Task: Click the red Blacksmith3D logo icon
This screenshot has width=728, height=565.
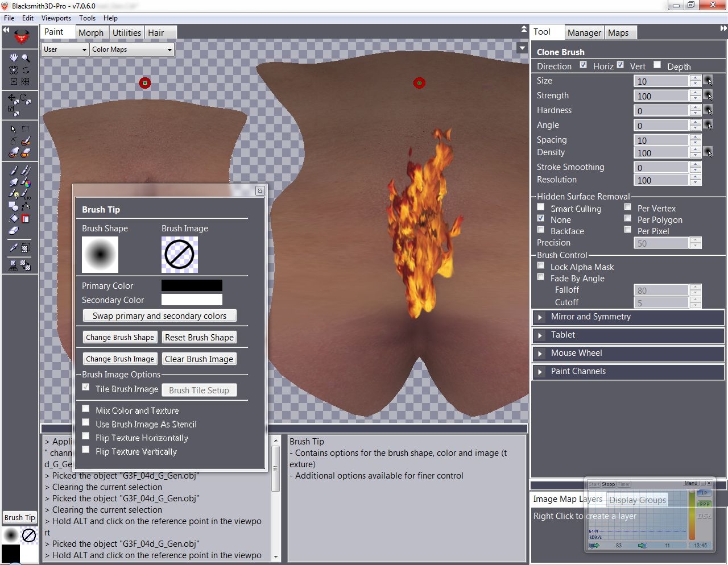Action: click(22, 37)
